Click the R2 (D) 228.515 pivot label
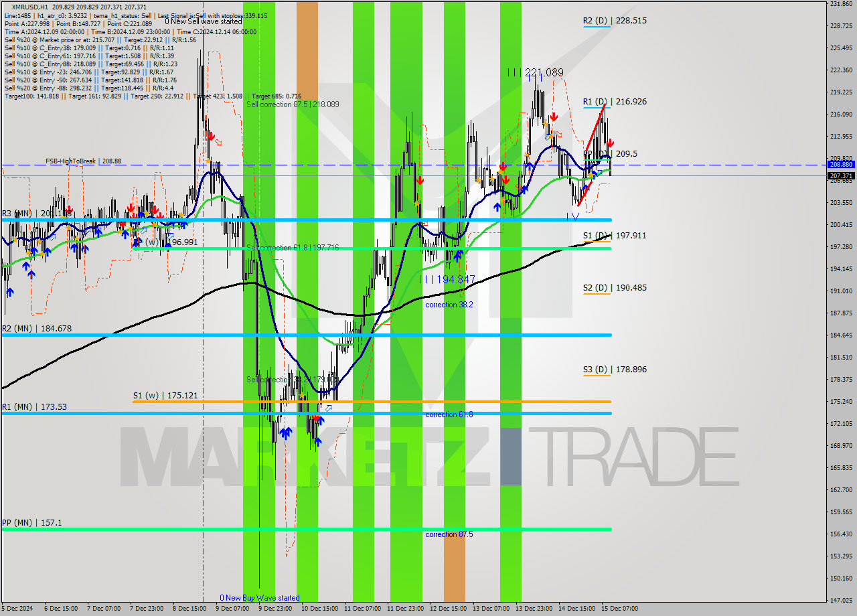Image resolution: width=857 pixels, height=616 pixels. [x=614, y=21]
